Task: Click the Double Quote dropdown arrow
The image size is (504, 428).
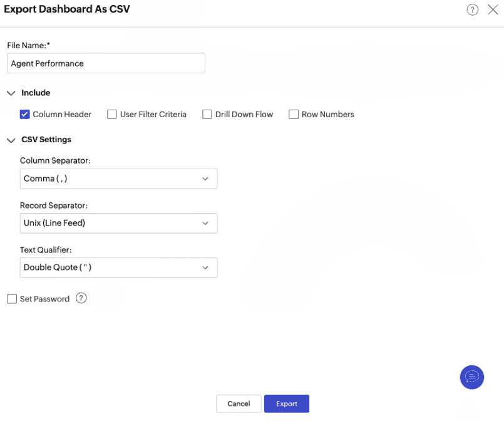Action: [205, 268]
